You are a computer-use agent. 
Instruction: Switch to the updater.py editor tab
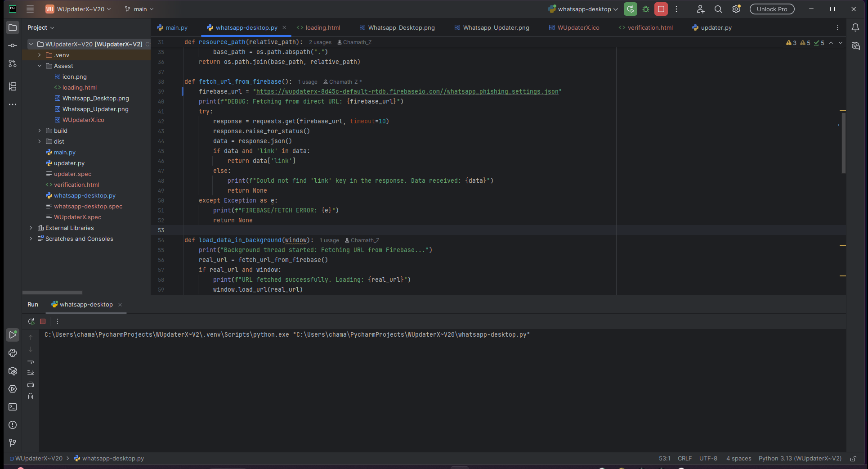pyautogui.click(x=712, y=27)
